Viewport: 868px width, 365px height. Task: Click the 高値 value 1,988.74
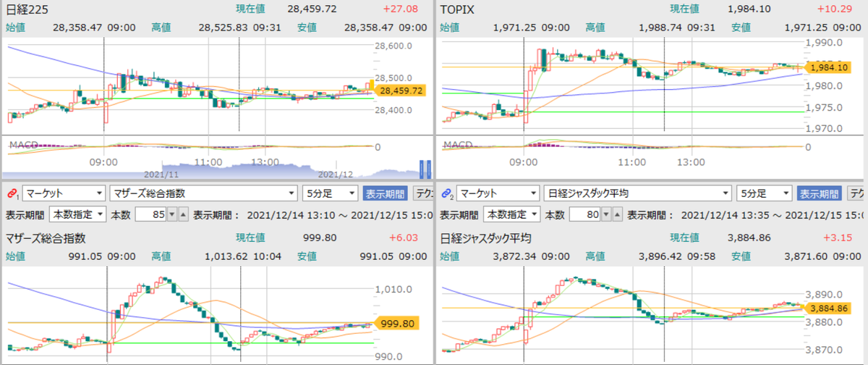(x=661, y=28)
